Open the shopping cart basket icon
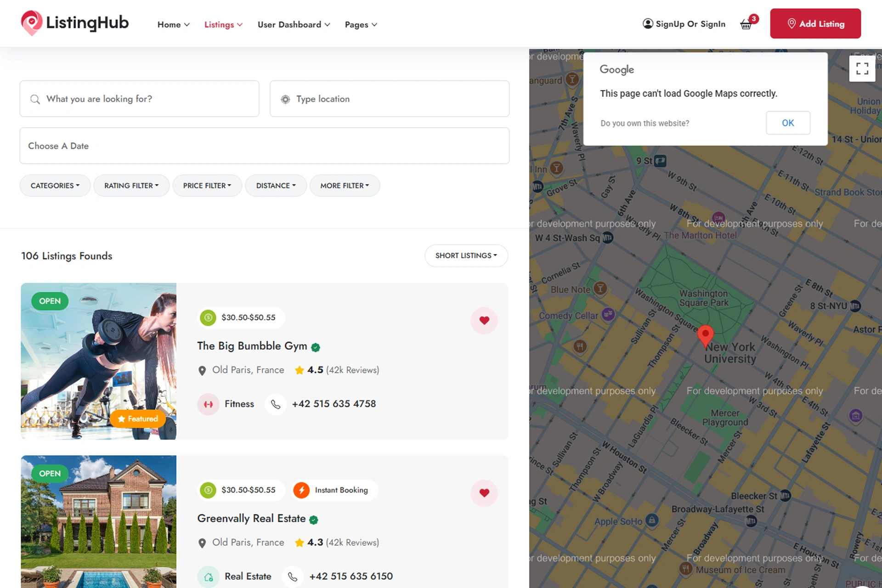 coord(746,24)
